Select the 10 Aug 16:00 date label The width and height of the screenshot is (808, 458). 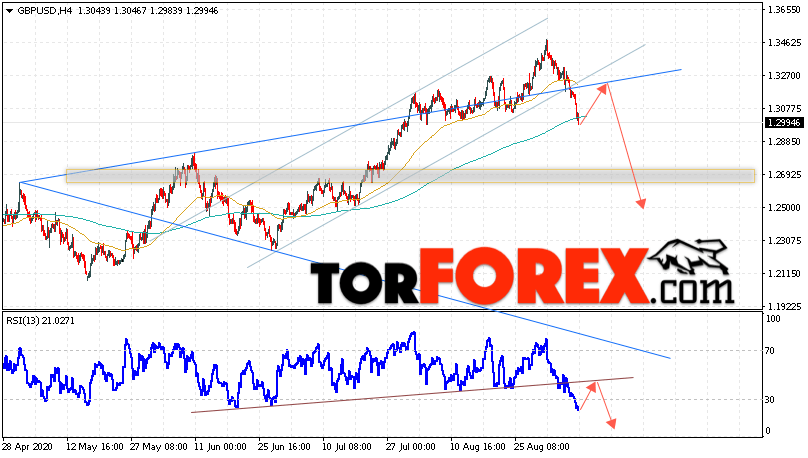click(x=478, y=447)
